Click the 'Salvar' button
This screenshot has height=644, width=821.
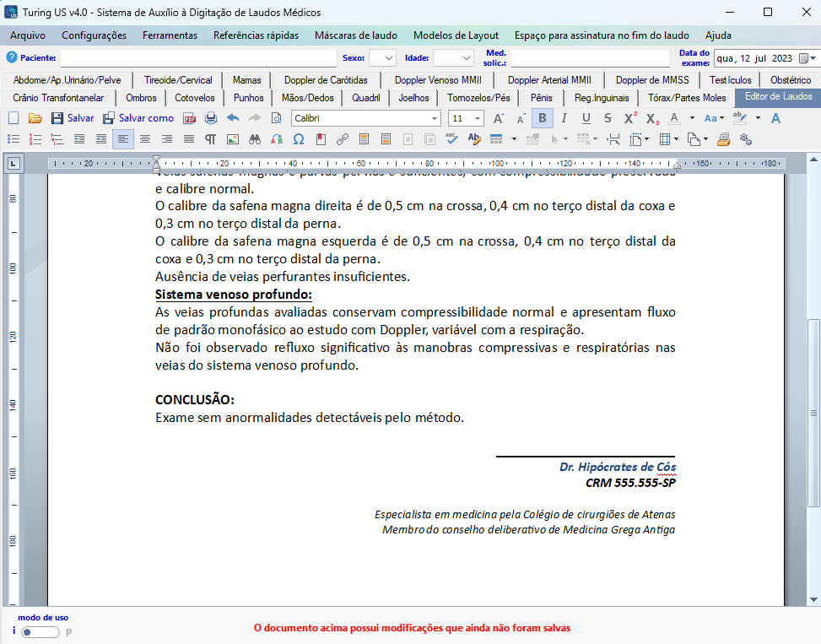73,118
